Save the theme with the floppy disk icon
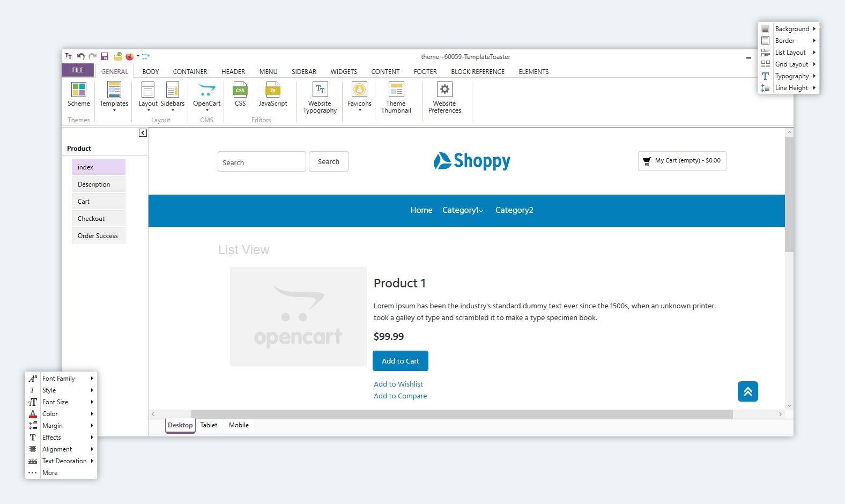This screenshot has height=504, width=845. [105, 56]
